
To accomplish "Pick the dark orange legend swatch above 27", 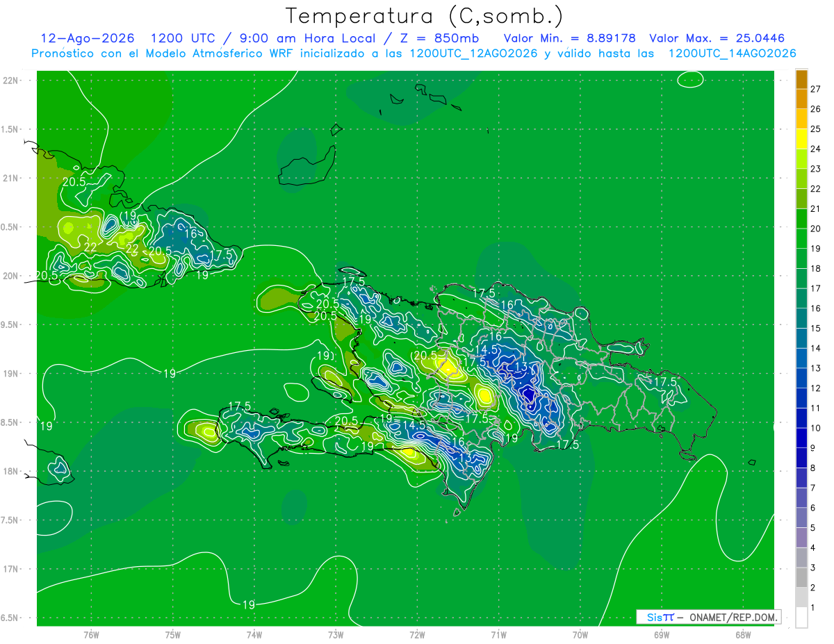I will tap(801, 80).
